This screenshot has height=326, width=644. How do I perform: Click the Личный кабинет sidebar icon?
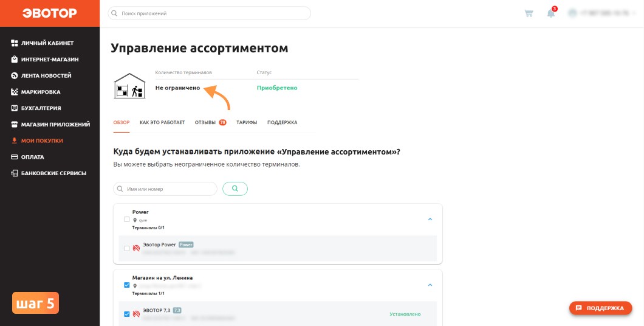tap(15, 43)
